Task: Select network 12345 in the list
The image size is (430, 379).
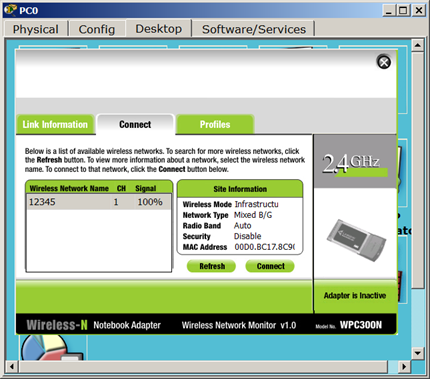Action: point(99,202)
